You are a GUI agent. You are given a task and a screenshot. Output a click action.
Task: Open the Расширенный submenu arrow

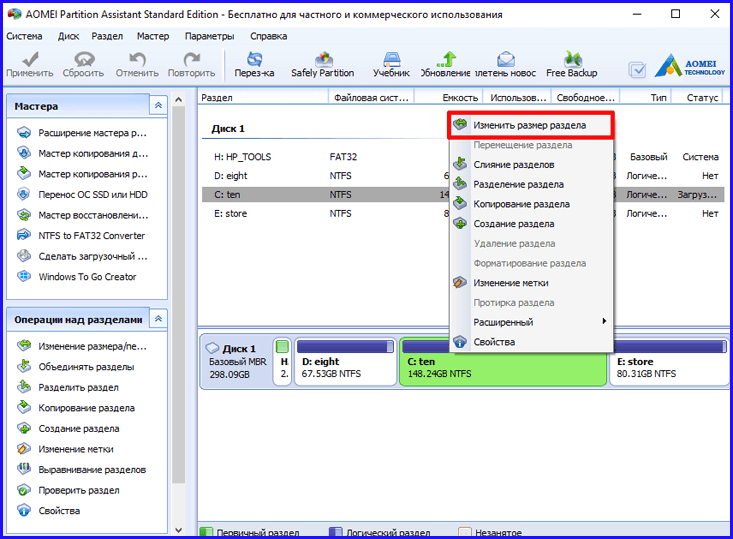click(604, 321)
